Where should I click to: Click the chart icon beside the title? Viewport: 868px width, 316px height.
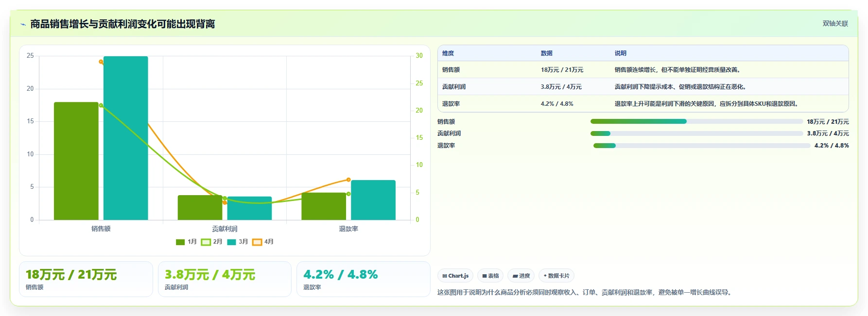coord(23,24)
